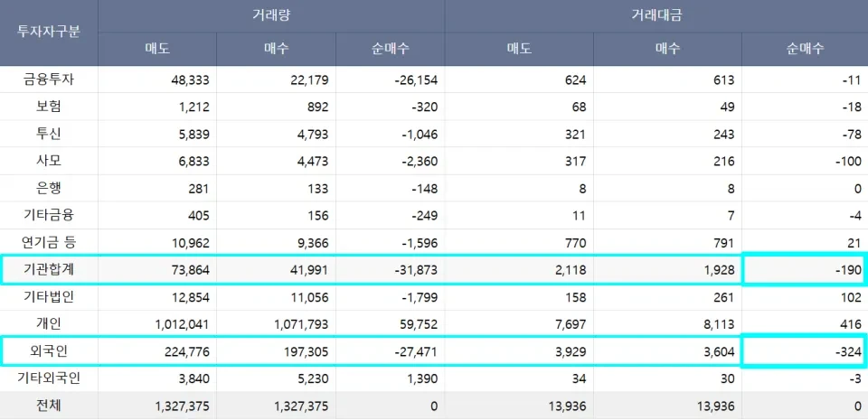Select the 순매수 header under 거래대금
This screenshot has width=868, height=420.
coord(804,49)
